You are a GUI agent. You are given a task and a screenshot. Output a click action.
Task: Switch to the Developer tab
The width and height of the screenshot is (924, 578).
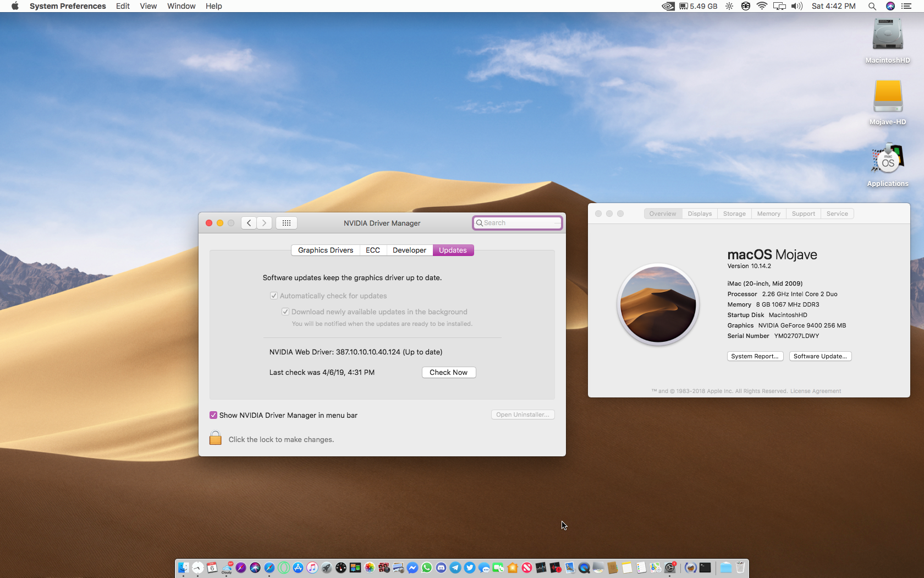409,250
